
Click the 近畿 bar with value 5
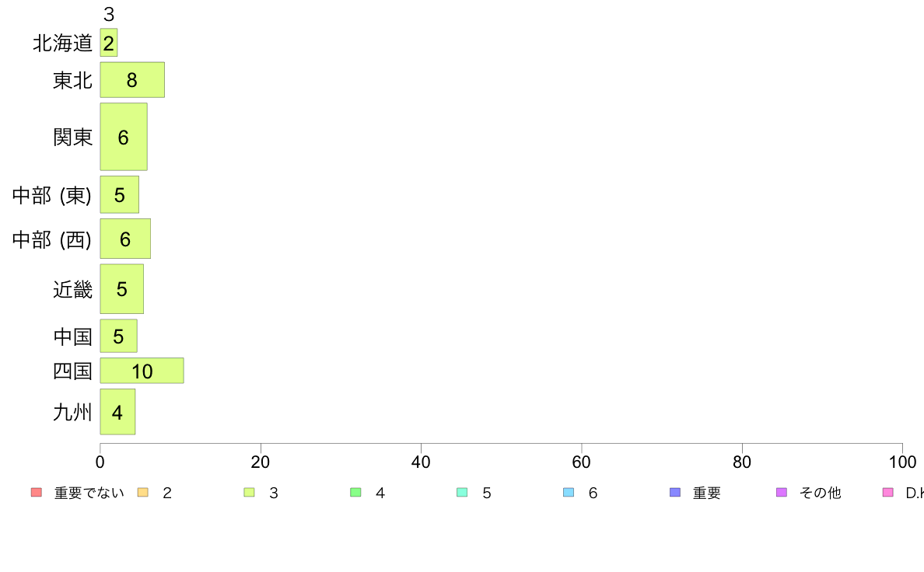tap(122, 288)
